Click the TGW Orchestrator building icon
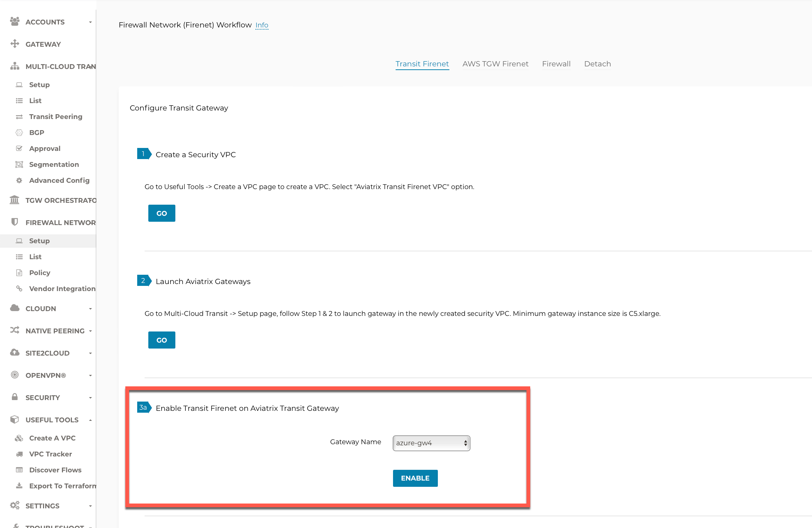The image size is (812, 528). 15,200
